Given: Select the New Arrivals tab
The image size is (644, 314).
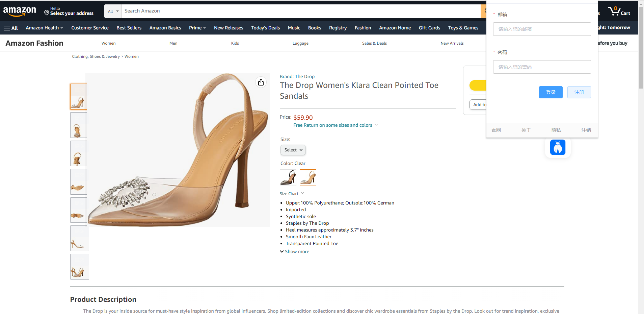Looking at the screenshot, I should (x=452, y=43).
